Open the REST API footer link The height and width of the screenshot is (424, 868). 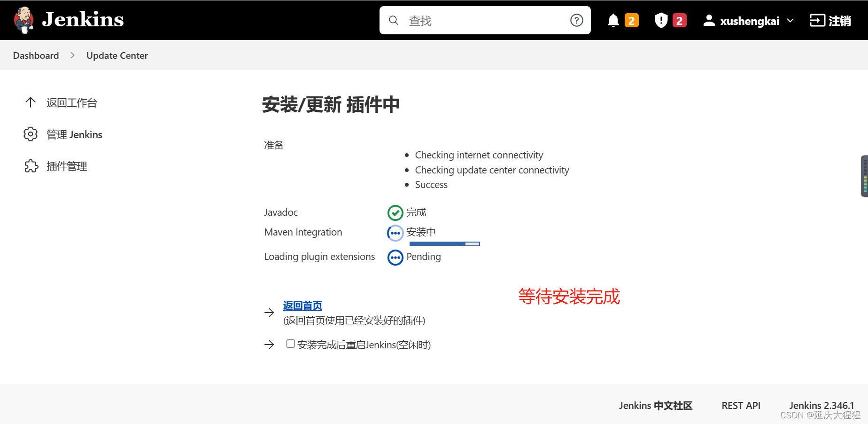pyautogui.click(x=741, y=405)
